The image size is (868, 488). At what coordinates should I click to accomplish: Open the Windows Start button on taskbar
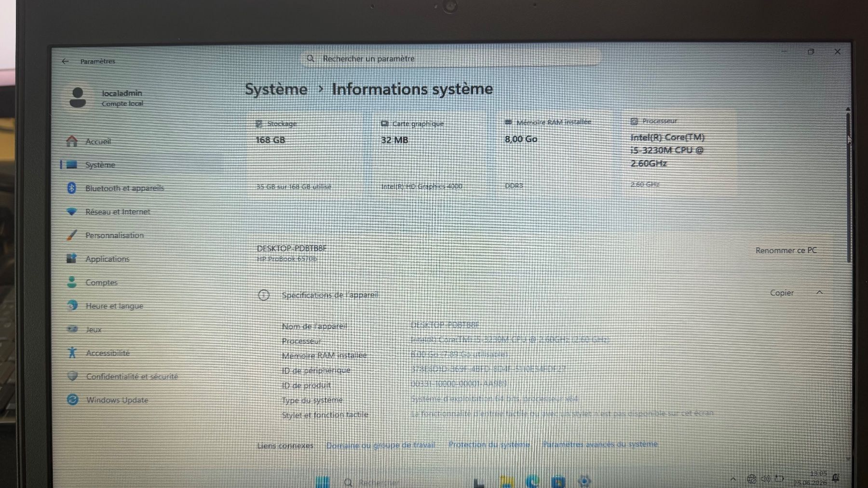click(322, 481)
